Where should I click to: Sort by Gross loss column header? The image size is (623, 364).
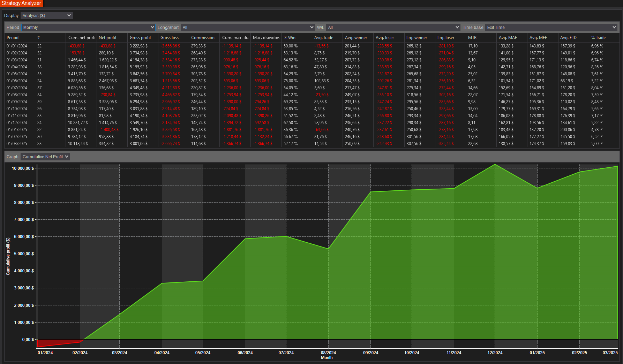[x=173, y=38]
